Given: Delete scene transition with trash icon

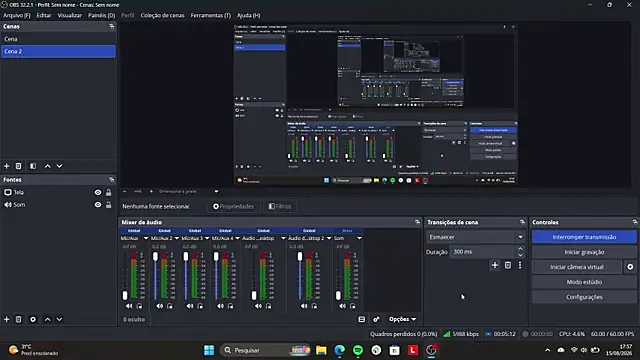Looking at the screenshot, I should pos(508,265).
